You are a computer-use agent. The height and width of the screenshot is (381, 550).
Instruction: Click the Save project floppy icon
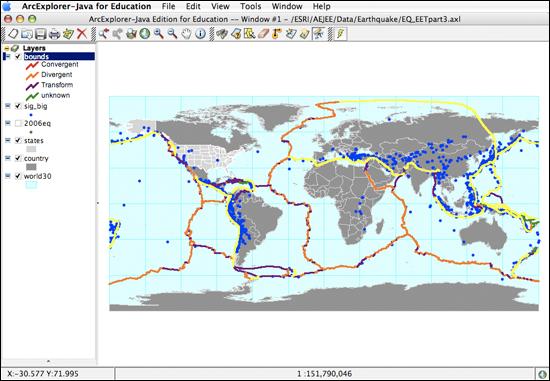(x=41, y=34)
